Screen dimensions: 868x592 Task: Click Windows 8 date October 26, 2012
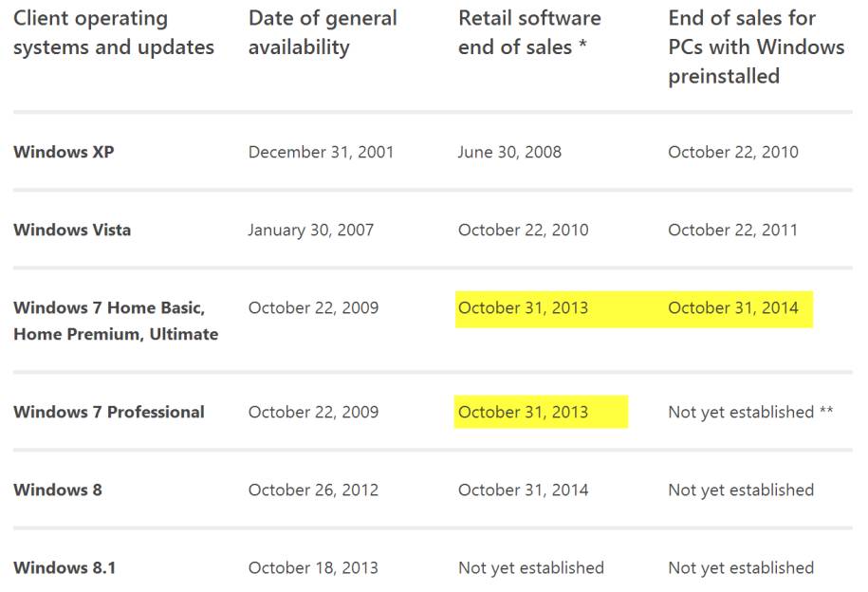pos(313,490)
